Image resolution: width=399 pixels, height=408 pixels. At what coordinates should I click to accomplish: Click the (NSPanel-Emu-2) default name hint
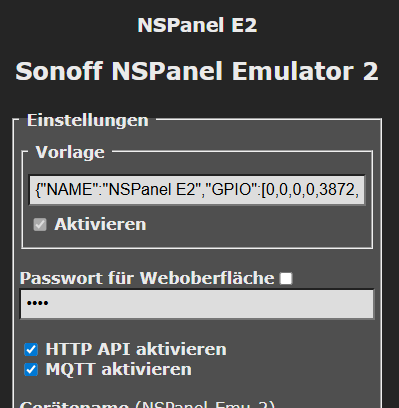tap(205, 404)
